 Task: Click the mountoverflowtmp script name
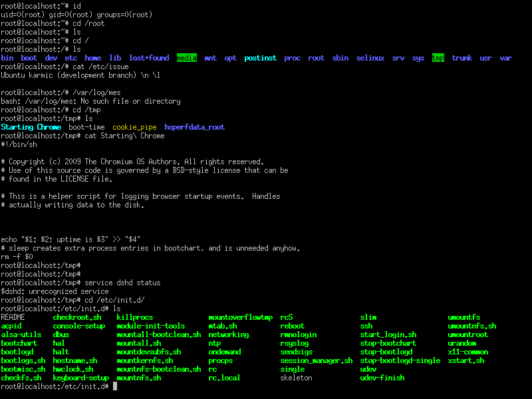point(241,317)
